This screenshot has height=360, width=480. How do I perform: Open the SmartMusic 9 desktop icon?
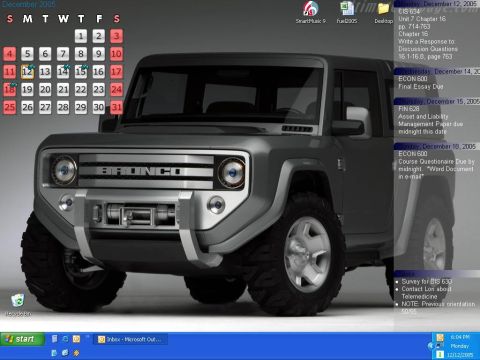coord(310,12)
